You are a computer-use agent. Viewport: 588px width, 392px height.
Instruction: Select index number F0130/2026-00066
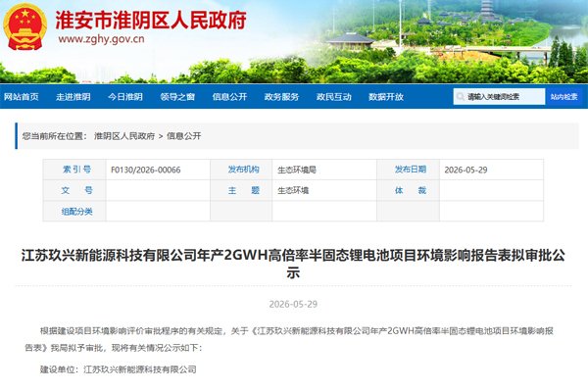(145, 170)
